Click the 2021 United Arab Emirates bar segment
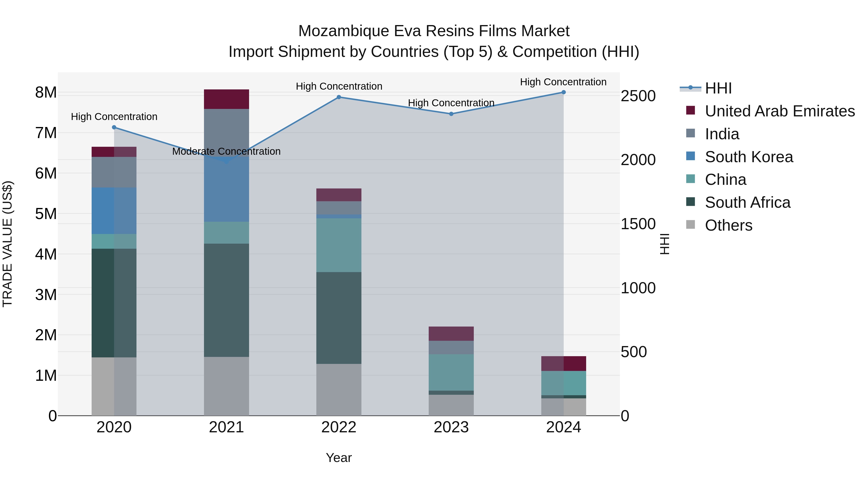 pyautogui.click(x=226, y=99)
